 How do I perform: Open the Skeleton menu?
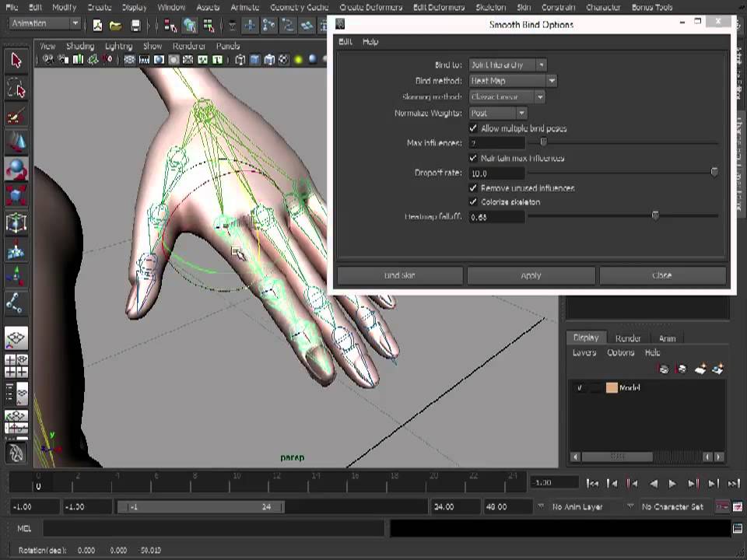(491, 7)
